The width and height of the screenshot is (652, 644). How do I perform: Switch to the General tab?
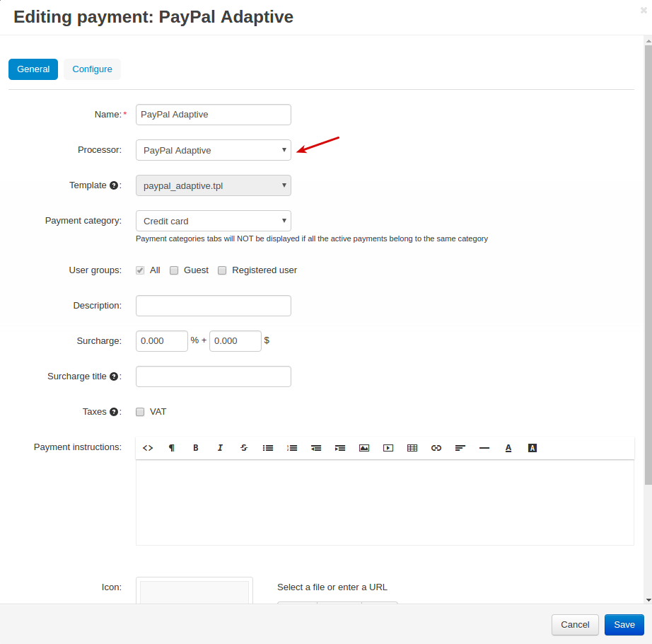(x=33, y=69)
